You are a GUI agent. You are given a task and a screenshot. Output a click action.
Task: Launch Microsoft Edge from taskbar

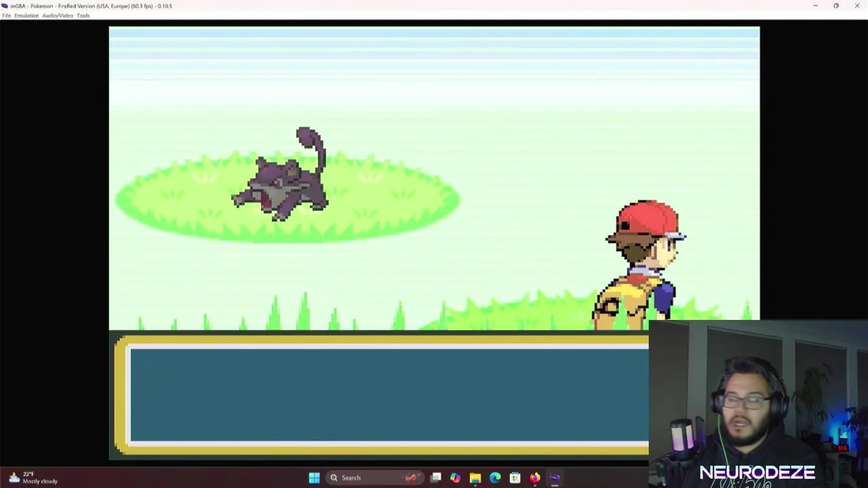point(495,478)
